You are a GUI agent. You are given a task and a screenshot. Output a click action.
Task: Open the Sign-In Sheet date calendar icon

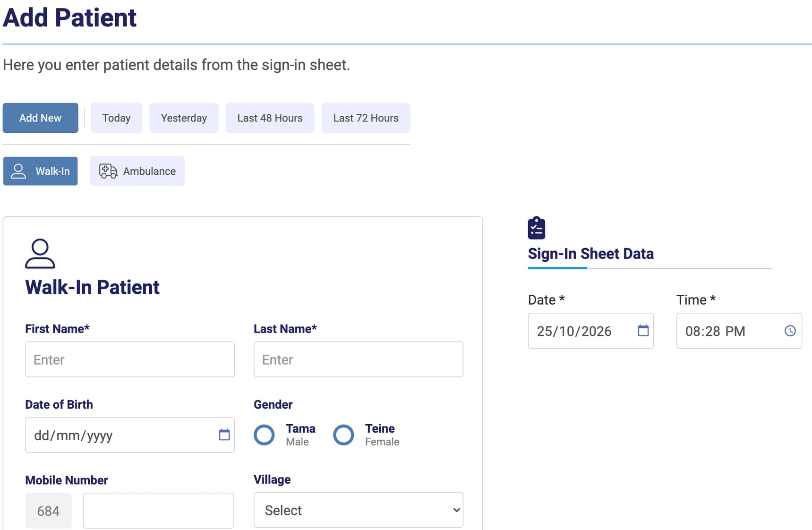coord(643,331)
